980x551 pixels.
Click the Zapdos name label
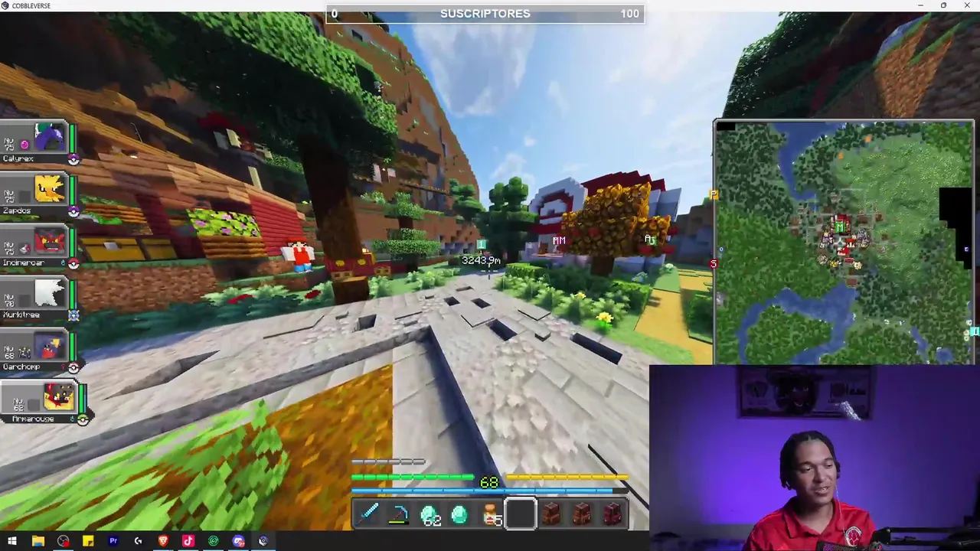(x=17, y=211)
